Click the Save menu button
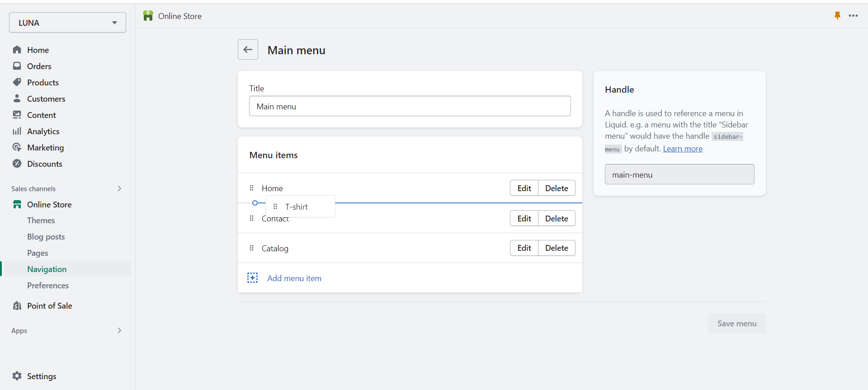 pos(737,323)
